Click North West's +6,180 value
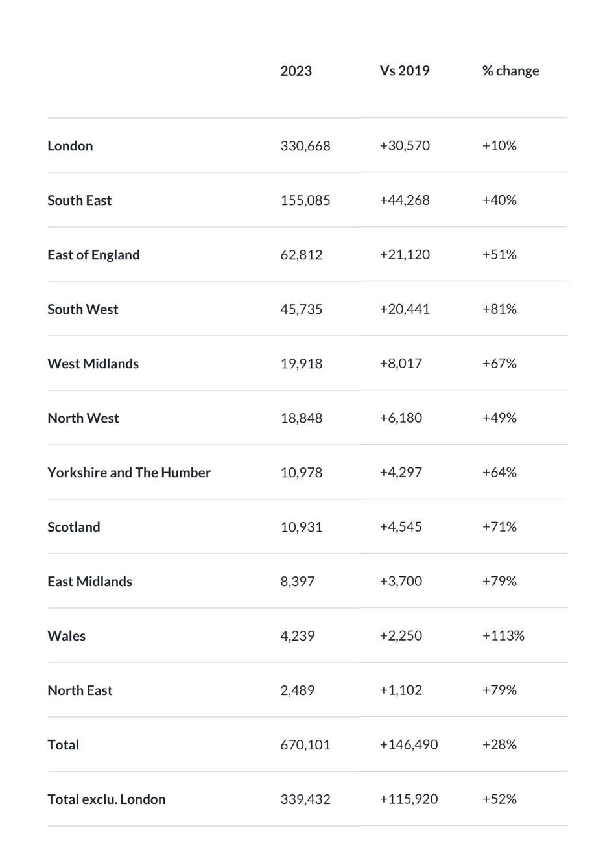This screenshot has height=861, width=616. click(x=401, y=418)
